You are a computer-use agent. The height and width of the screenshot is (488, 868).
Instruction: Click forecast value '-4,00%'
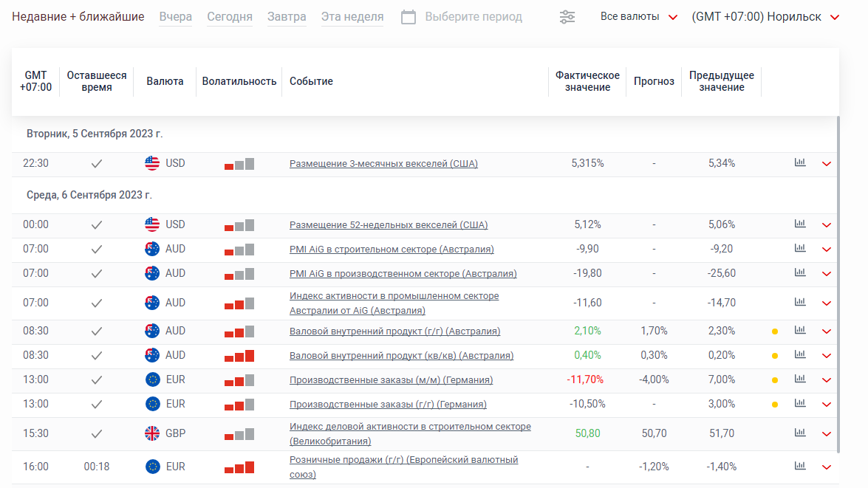(x=654, y=380)
